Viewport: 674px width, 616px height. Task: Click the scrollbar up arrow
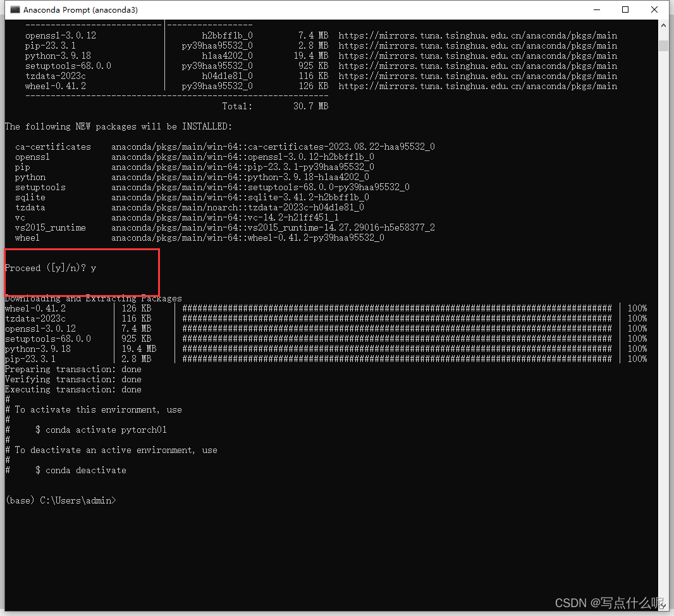point(664,27)
